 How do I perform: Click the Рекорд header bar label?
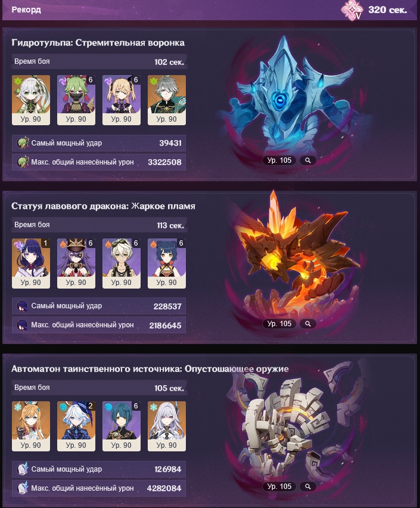26,10
